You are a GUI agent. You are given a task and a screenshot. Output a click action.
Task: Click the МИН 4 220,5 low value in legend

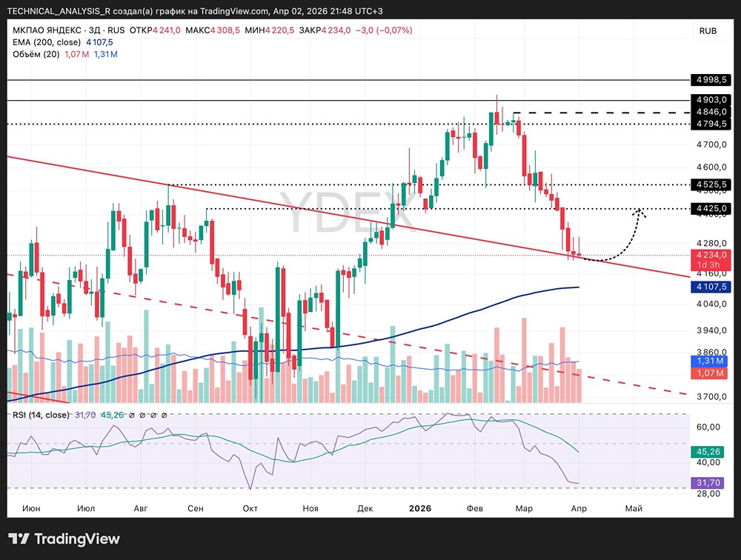coord(270,30)
